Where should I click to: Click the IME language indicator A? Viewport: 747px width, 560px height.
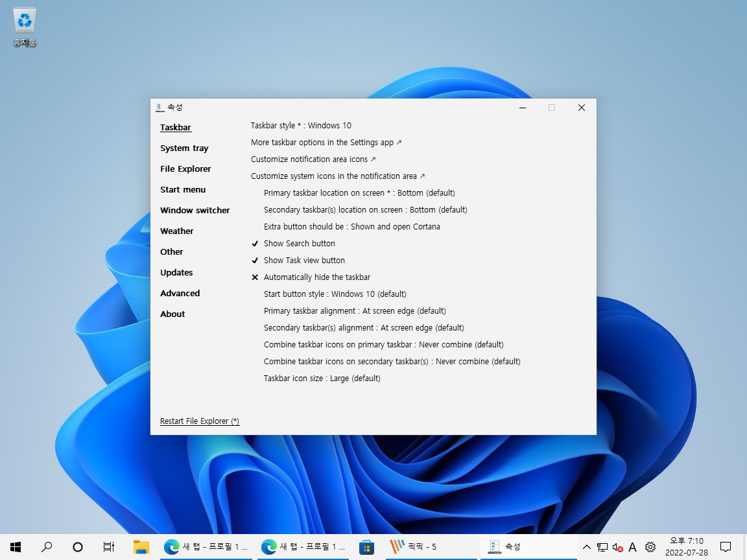pos(633,547)
